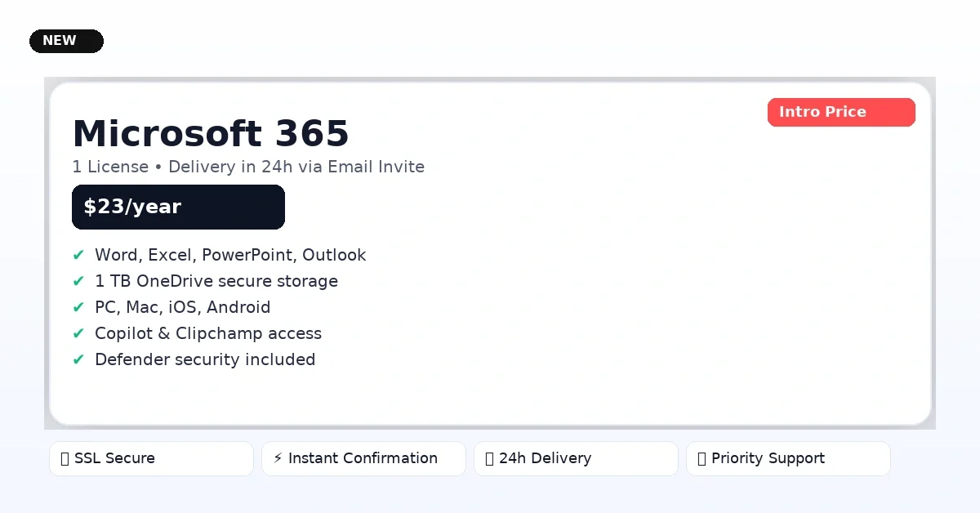The width and height of the screenshot is (980, 513).
Task: Click the checkmark next to OneDrive storage
Action: coord(78,282)
